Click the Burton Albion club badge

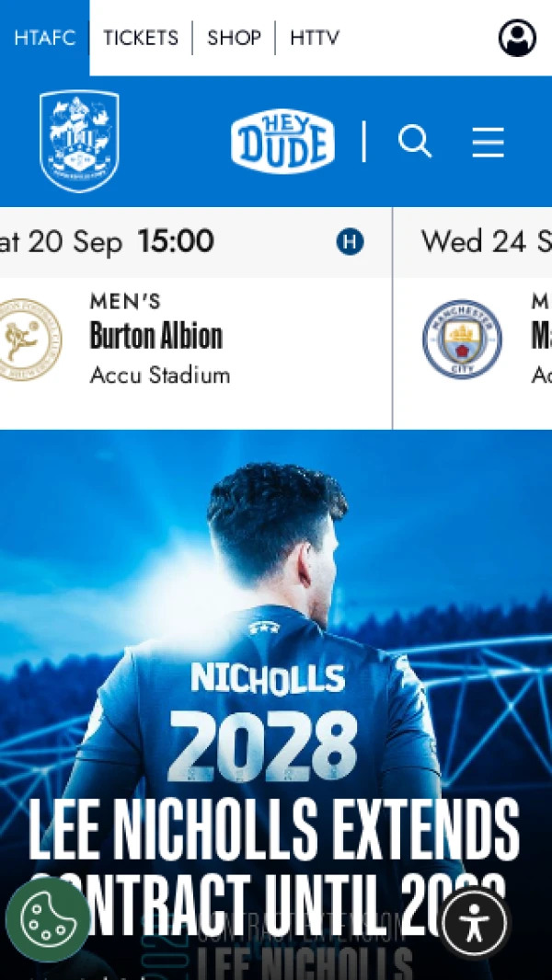click(30, 340)
